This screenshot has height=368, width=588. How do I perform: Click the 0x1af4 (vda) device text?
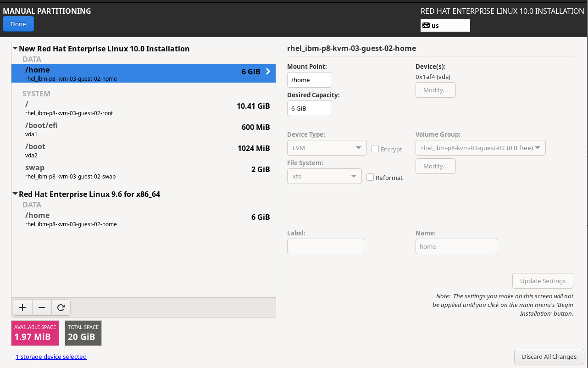[433, 77]
